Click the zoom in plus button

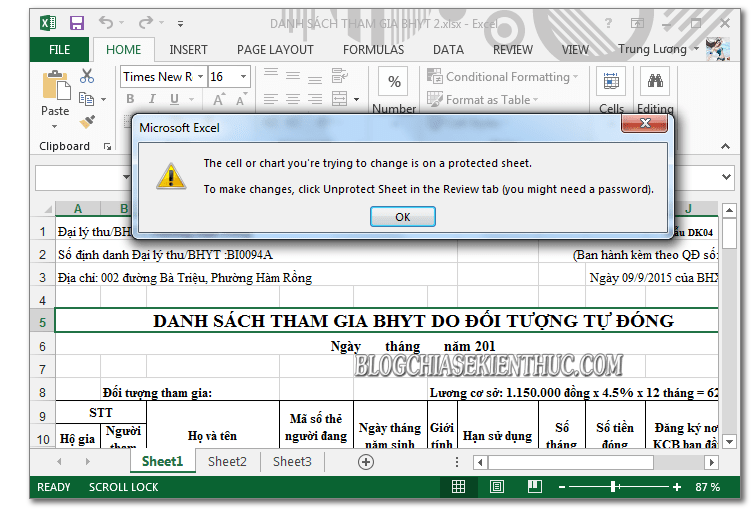point(677,487)
